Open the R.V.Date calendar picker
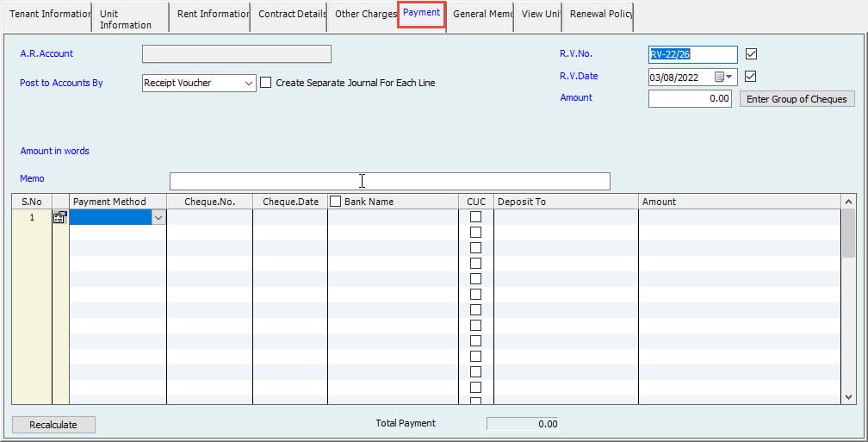868x442 pixels. point(723,77)
